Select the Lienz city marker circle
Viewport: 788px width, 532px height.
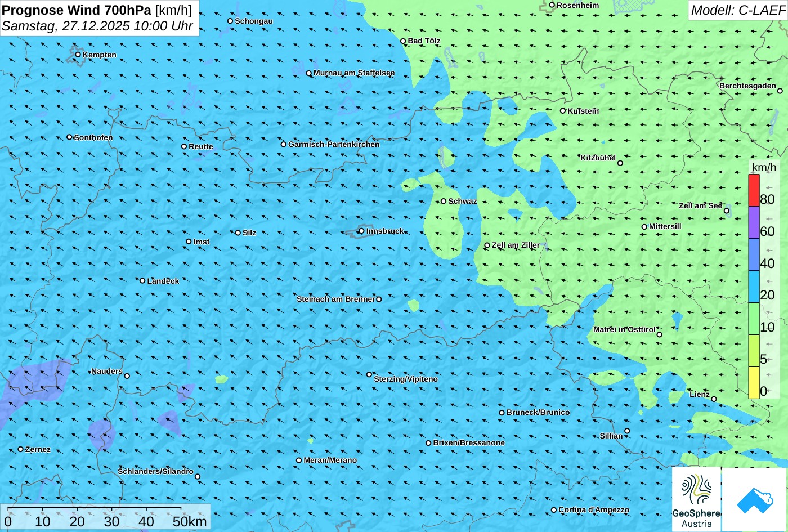click(714, 399)
